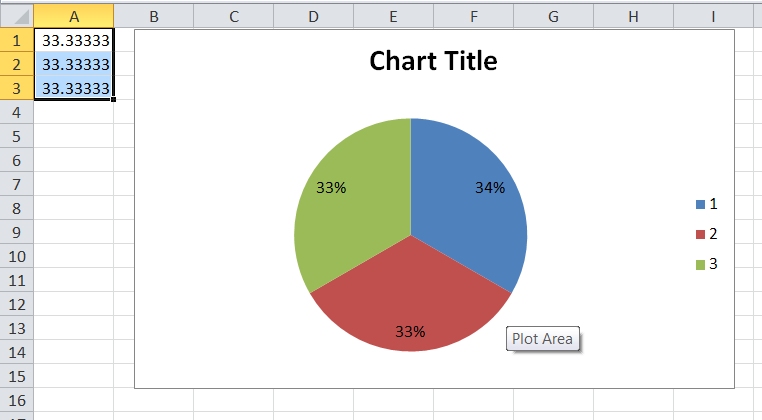Select the 33% label on the red slice
This screenshot has width=762, height=420.
[410, 332]
